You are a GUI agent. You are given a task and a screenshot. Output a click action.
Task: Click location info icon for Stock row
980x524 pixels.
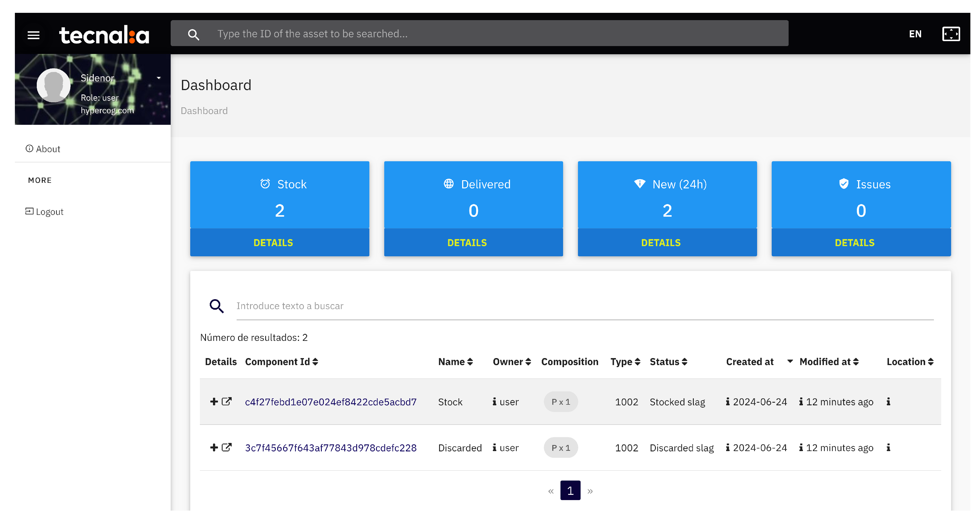click(888, 402)
